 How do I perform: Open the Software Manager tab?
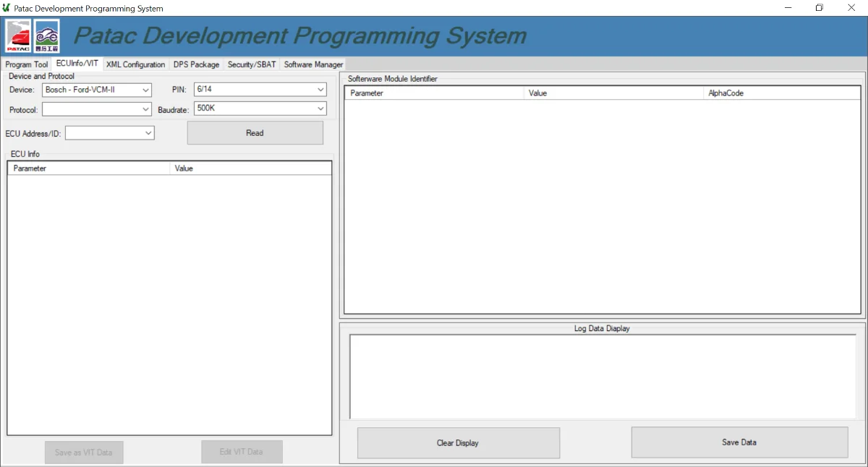tap(313, 64)
